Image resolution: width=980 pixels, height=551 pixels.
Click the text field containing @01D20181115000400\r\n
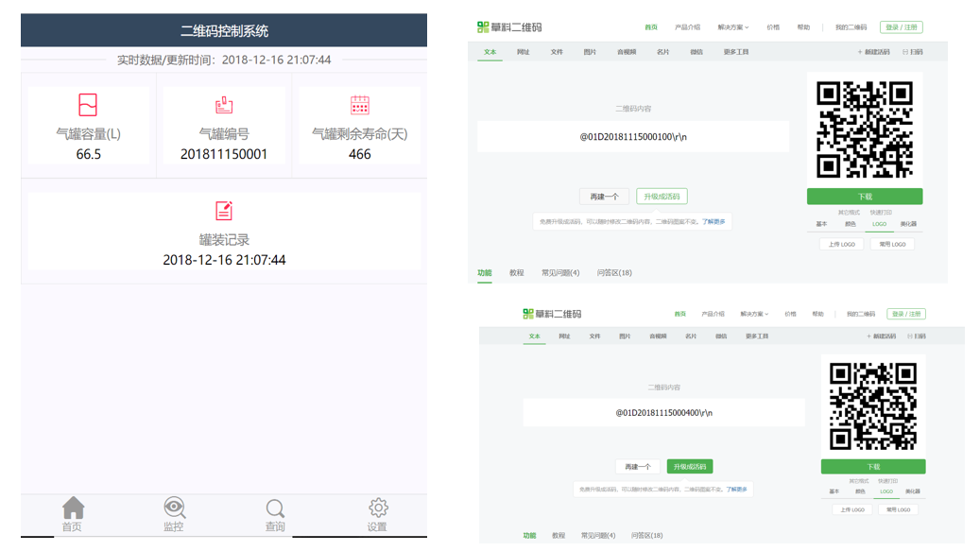click(663, 413)
